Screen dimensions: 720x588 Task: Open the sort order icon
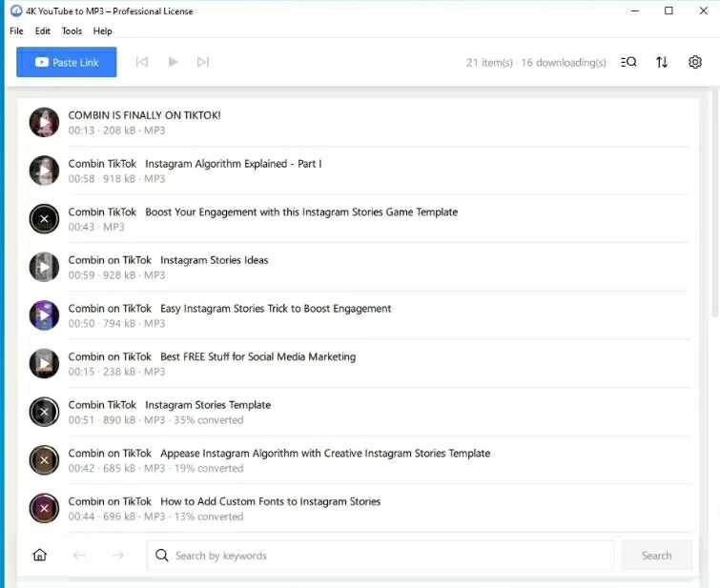(x=662, y=62)
